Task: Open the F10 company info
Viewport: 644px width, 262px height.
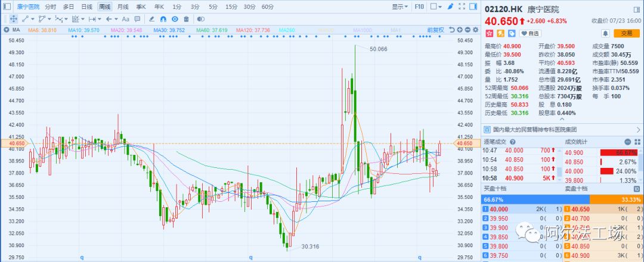Action: tap(419, 7)
